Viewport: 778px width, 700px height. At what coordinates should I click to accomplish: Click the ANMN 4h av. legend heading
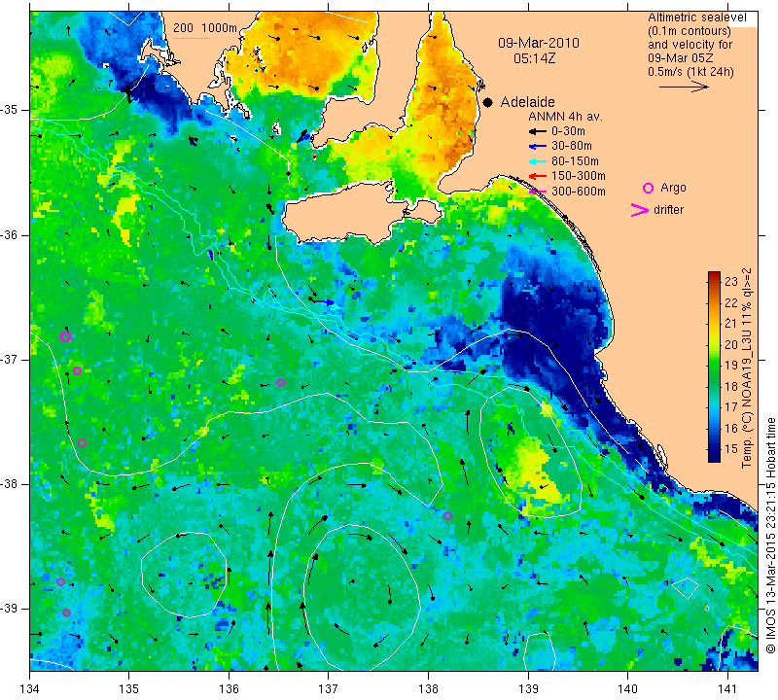565,117
